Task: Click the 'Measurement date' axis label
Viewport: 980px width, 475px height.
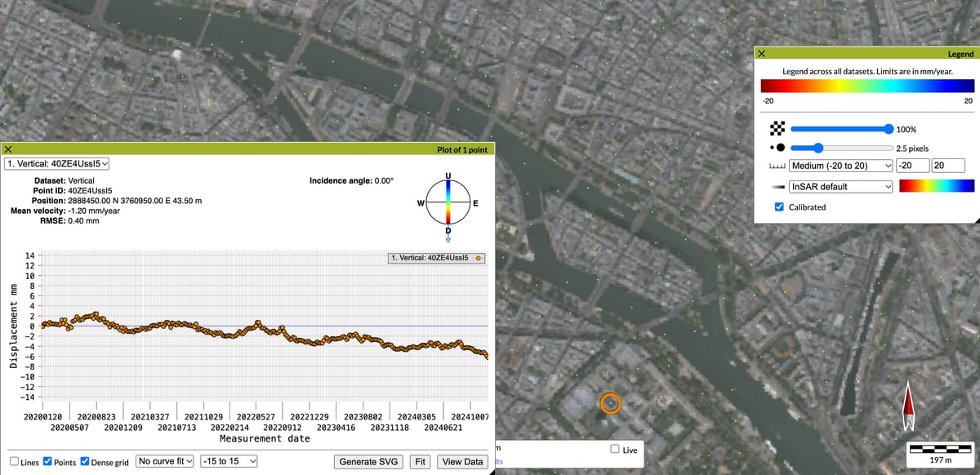Action: click(265, 438)
